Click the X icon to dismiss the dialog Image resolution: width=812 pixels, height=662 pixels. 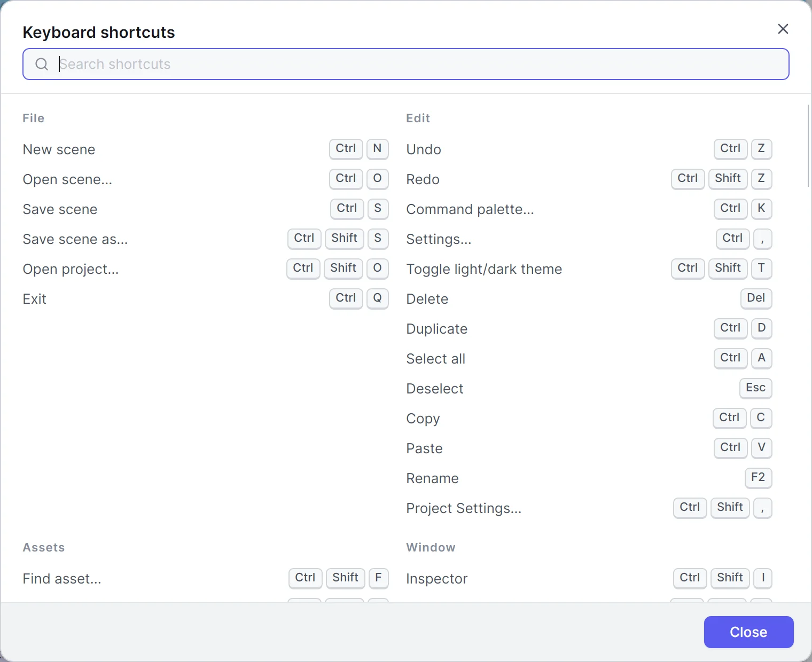click(783, 29)
